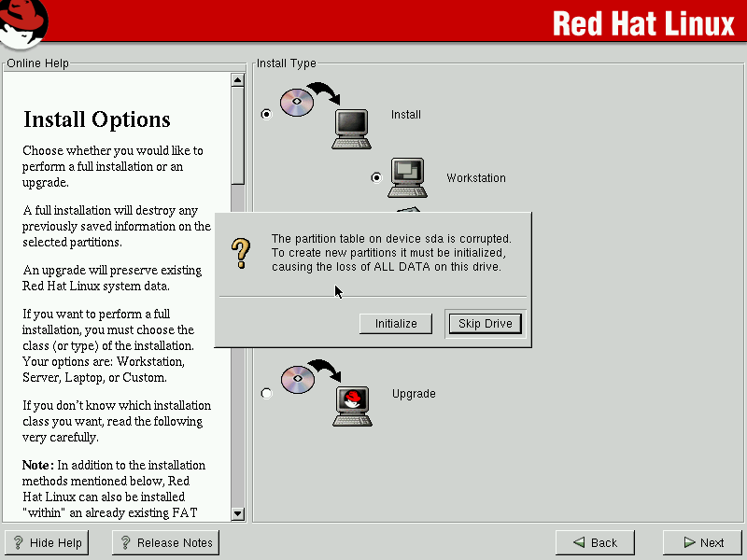This screenshot has width=747, height=560.
Task: Click the question mark icon on Release Notes
Action: 126,543
